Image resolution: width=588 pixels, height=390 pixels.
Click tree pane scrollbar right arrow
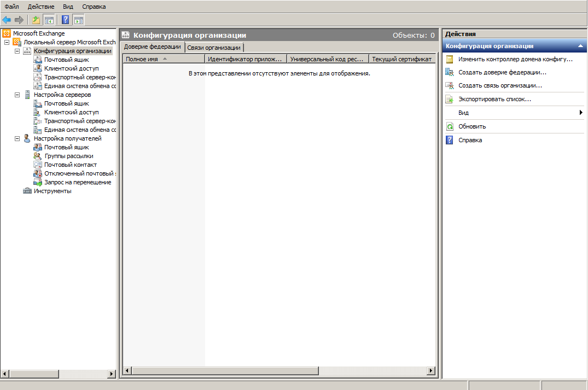click(112, 374)
